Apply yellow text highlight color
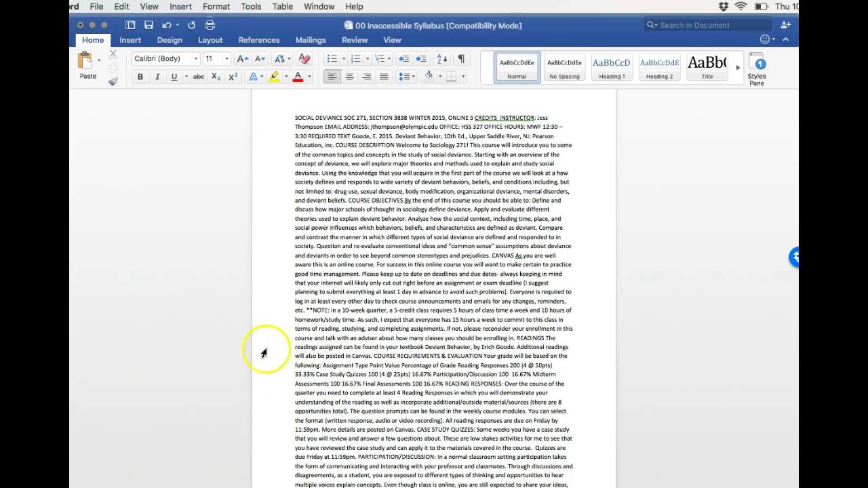The image size is (868, 488). click(x=274, y=77)
